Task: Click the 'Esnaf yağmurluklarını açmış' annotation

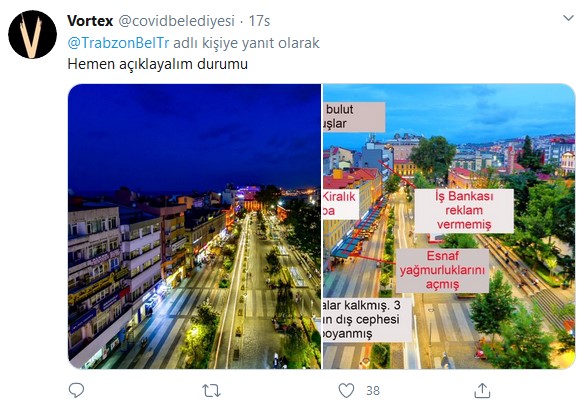Action: point(442,270)
